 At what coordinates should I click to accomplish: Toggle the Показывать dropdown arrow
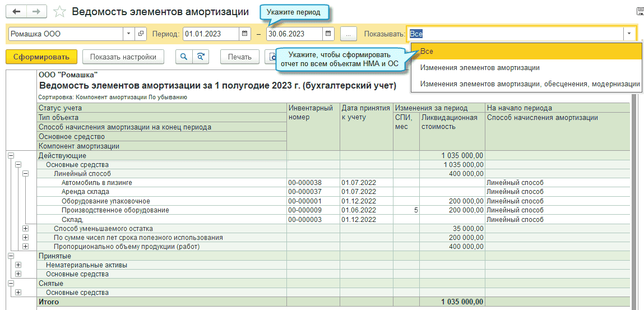coord(629,34)
